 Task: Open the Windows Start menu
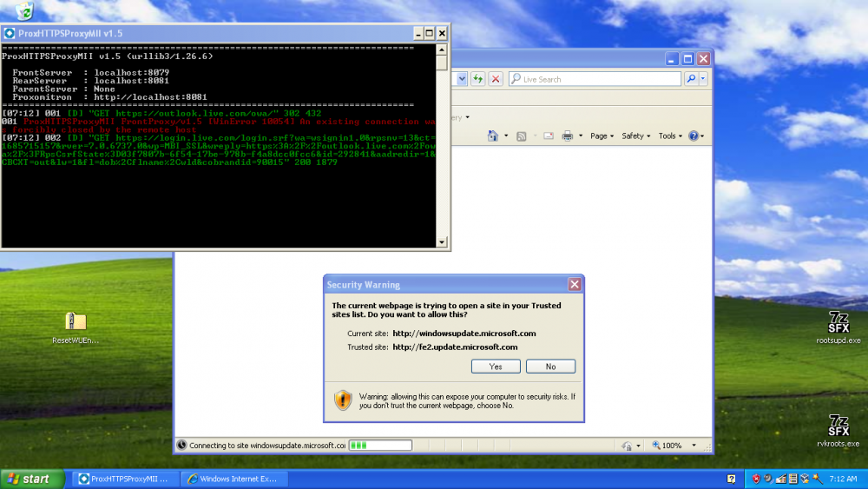point(32,479)
